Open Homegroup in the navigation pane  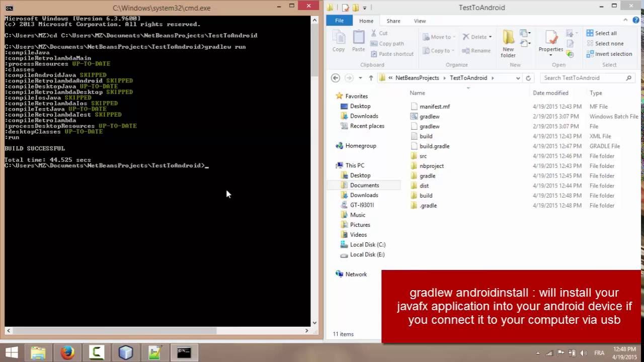point(360,146)
